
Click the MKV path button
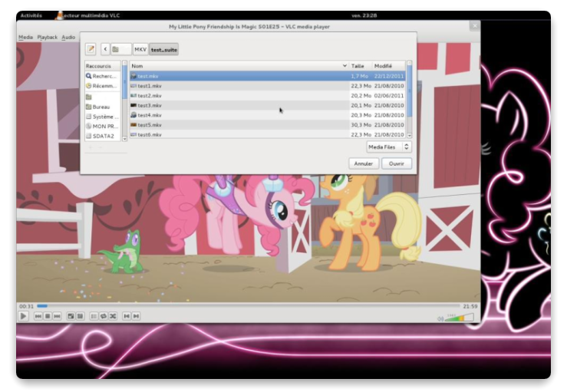click(x=140, y=49)
